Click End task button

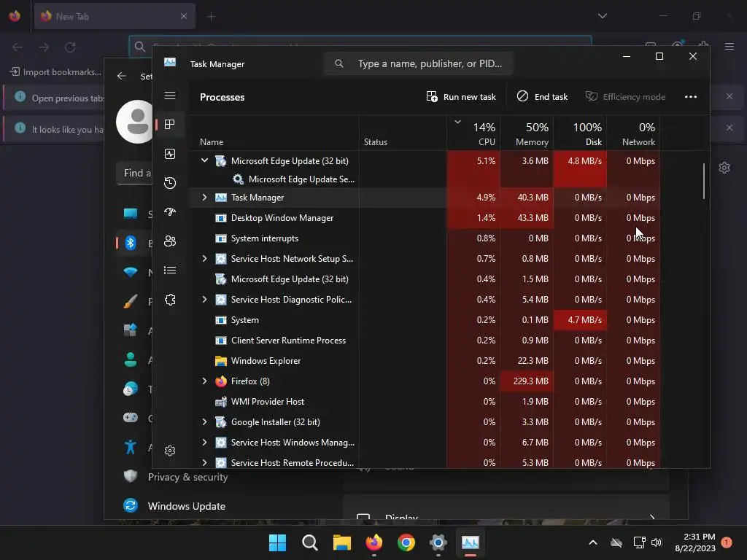coord(542,97)
